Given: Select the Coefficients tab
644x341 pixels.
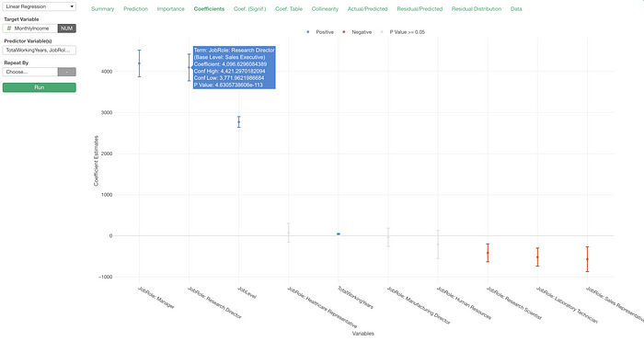Looking at the screenshot, I should tap(209, 8).
